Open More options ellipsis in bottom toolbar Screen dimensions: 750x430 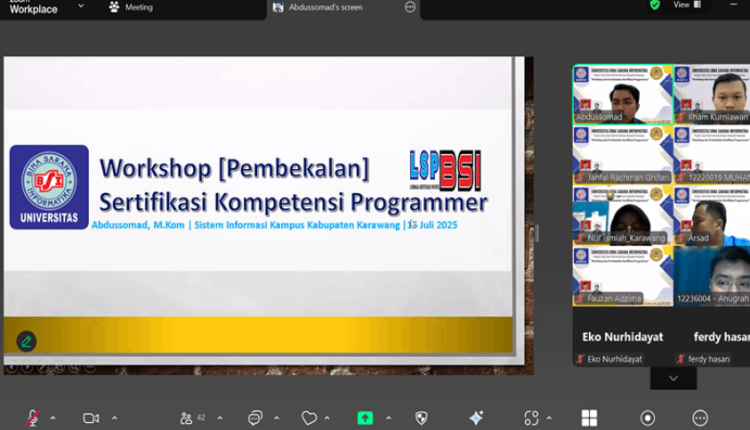tap(700, 418)
